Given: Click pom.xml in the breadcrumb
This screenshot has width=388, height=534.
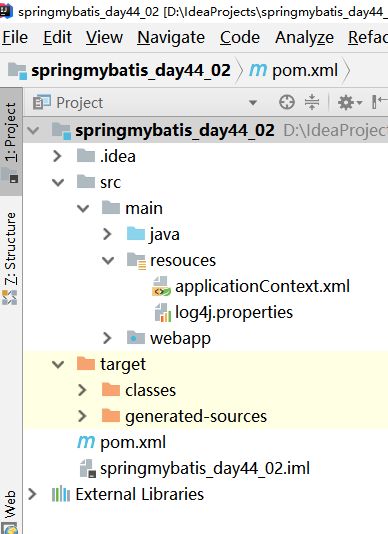Looking at the screenshot, I should [x=305, y=71].
